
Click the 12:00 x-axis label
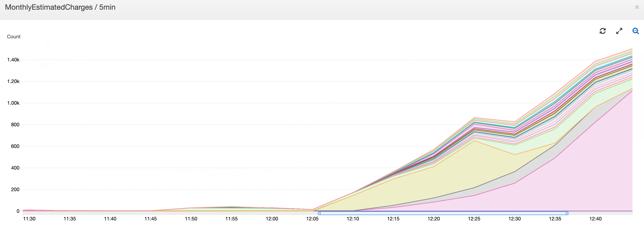click(x=272, y=219)
